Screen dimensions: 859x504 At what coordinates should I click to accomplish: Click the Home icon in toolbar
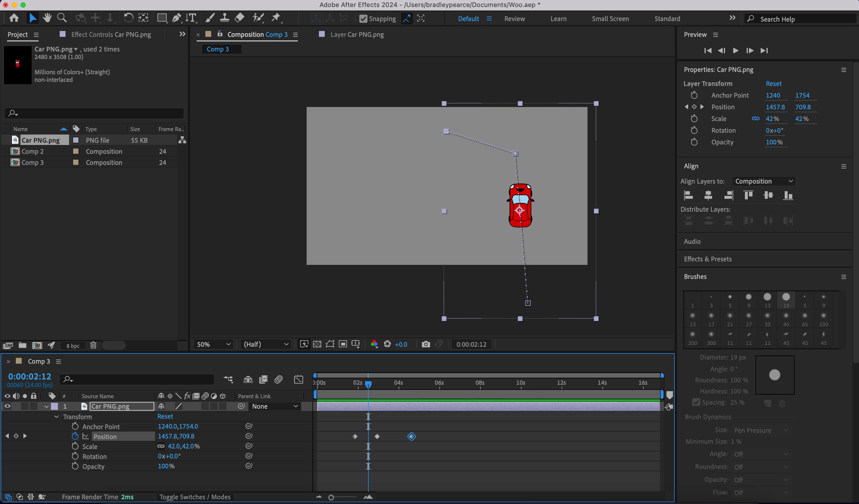pos(14,18)
